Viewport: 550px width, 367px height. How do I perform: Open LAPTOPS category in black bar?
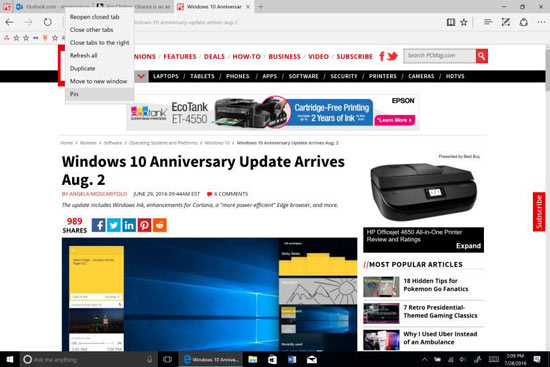166,76
